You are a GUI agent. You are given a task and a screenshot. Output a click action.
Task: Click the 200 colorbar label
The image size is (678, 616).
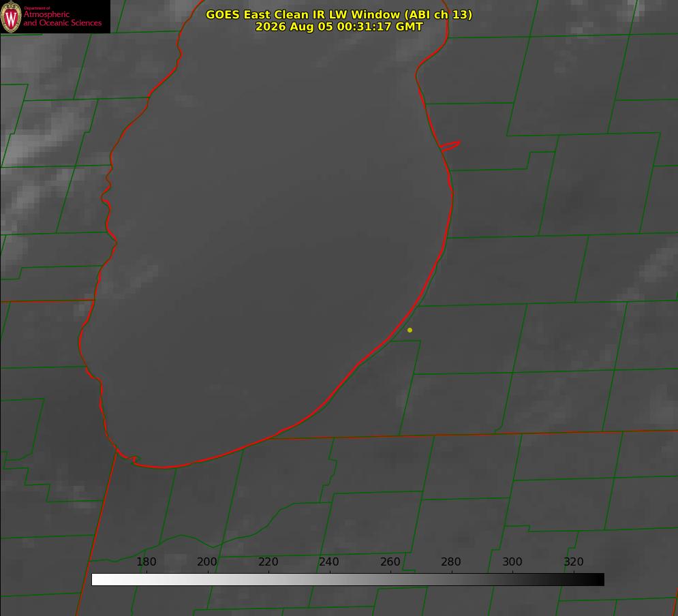207,561
